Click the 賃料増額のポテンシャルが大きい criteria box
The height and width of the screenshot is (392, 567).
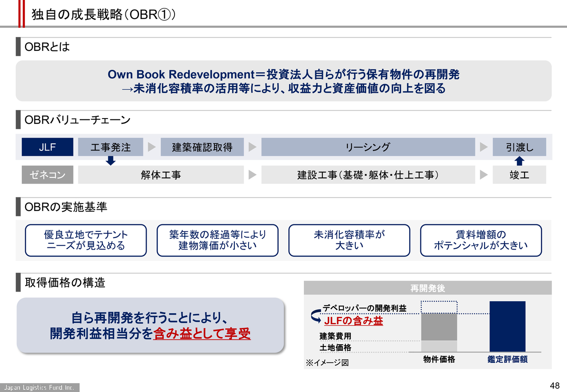pos(481,240)
